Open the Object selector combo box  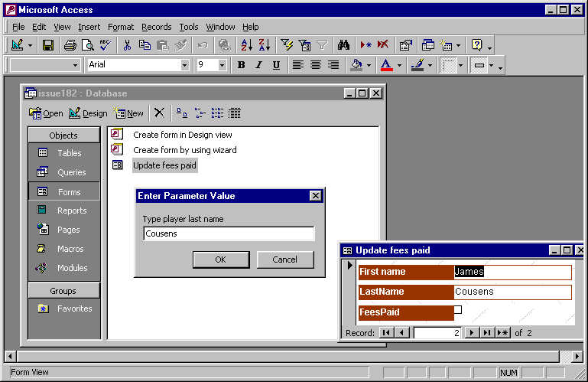click(44, 65)
